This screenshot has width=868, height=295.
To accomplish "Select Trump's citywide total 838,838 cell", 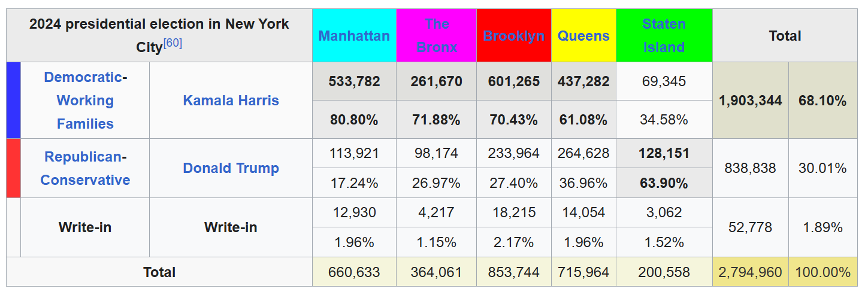I will pyautogui.click(x=750, y=168).
